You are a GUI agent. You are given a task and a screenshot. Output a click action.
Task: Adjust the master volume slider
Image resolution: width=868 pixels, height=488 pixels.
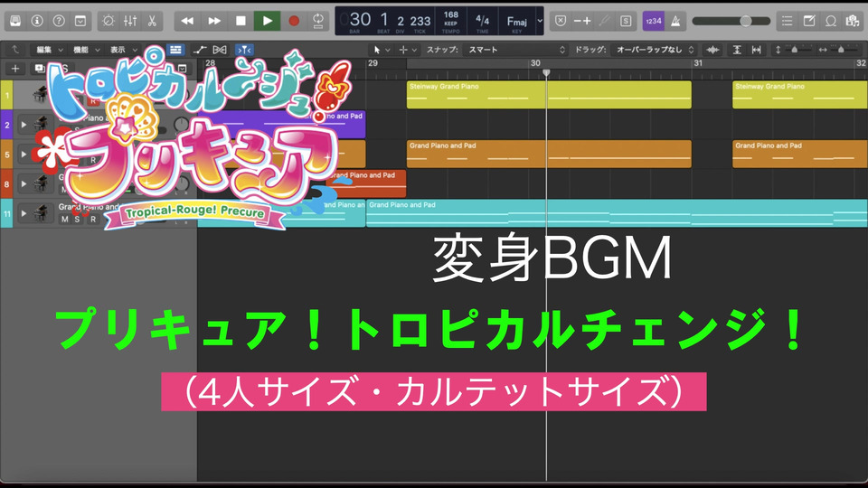pyautogui.click(x=731, y=21)
